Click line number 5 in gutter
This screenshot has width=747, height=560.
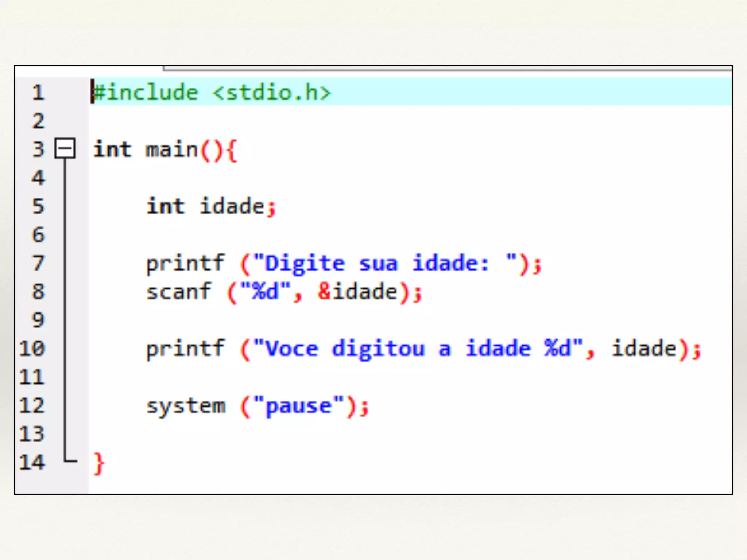38,206
